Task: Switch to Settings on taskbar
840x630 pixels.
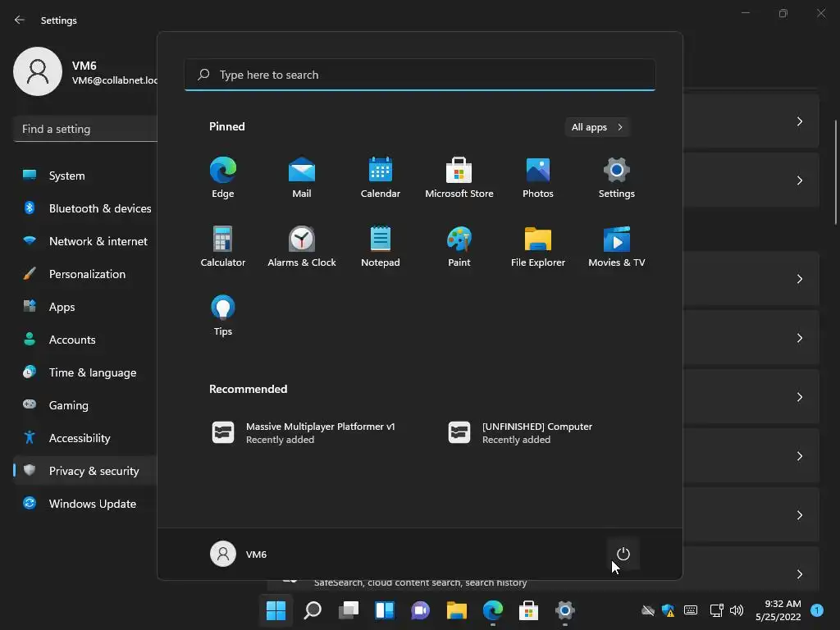Action: tap(564, 610)
